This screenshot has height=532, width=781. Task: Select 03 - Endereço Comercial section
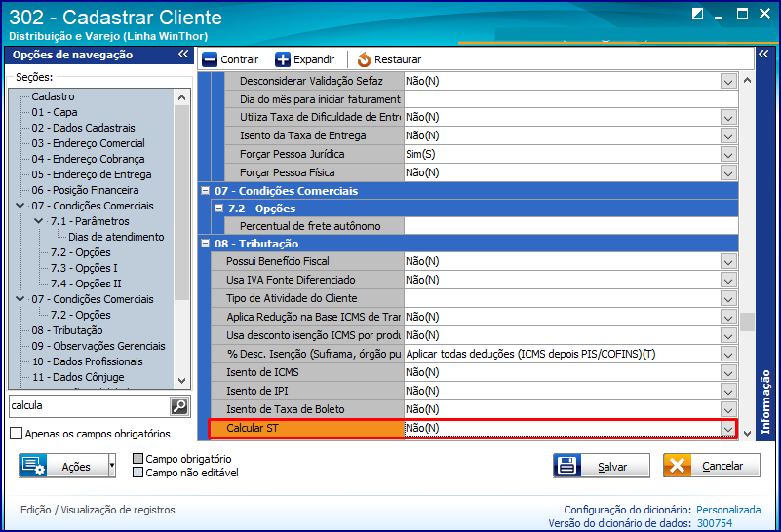[88, 143]
